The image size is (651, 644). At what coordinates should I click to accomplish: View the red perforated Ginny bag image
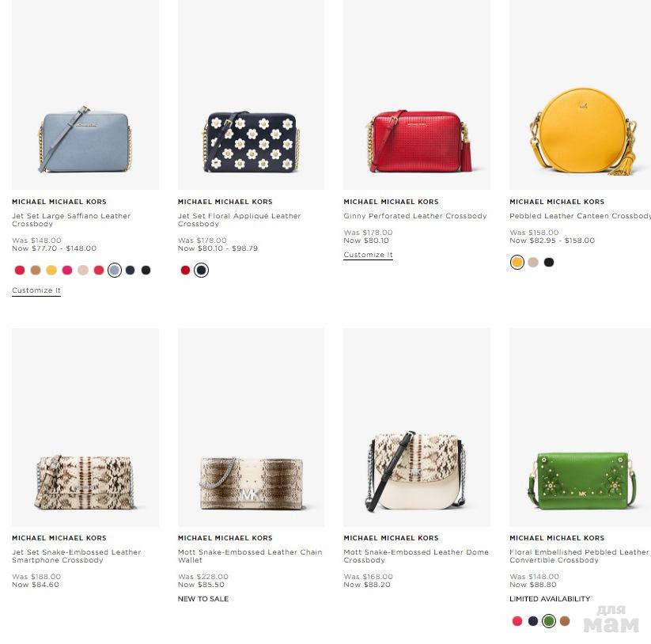(417, 95)
